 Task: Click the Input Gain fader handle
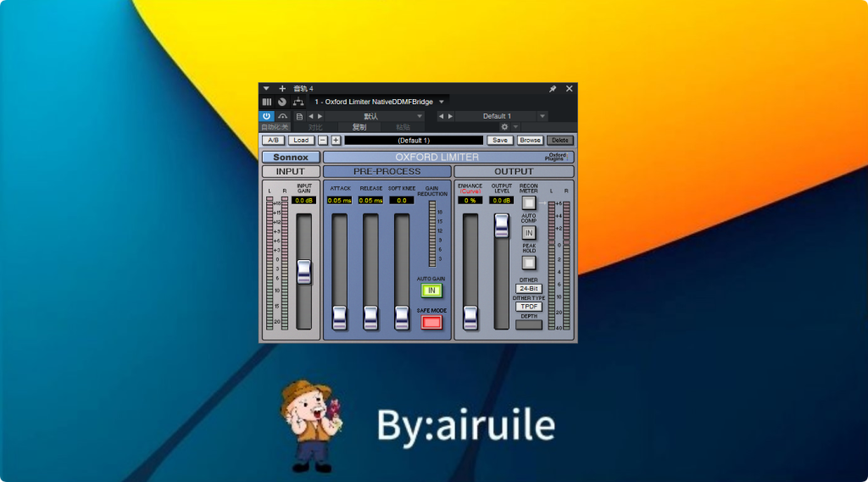[x=304, y=272]
